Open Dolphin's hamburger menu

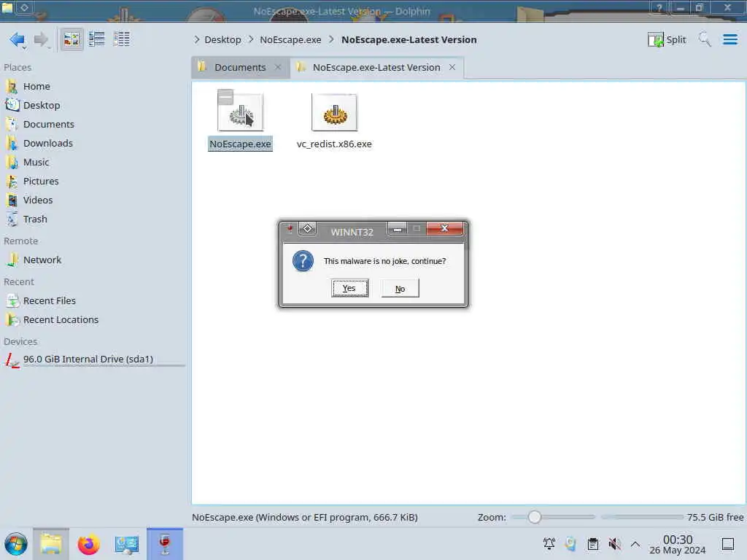pyautogui.click(x=729, y=39)
